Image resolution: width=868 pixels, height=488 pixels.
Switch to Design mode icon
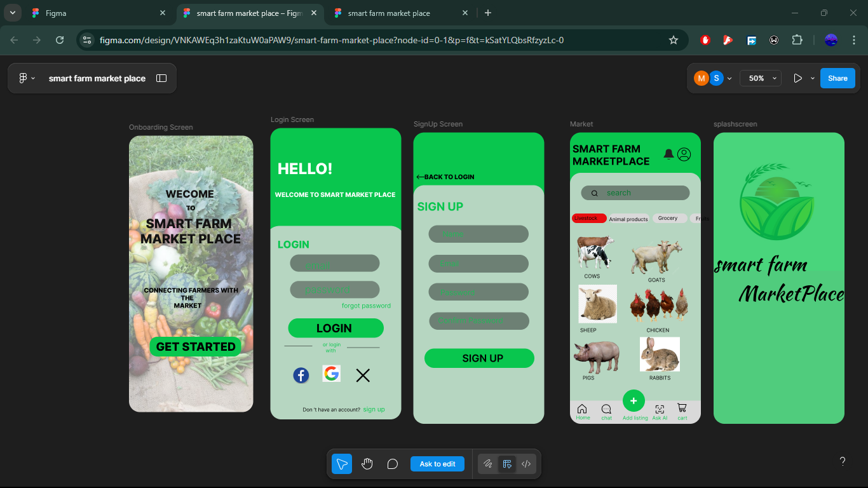point(507,464)
